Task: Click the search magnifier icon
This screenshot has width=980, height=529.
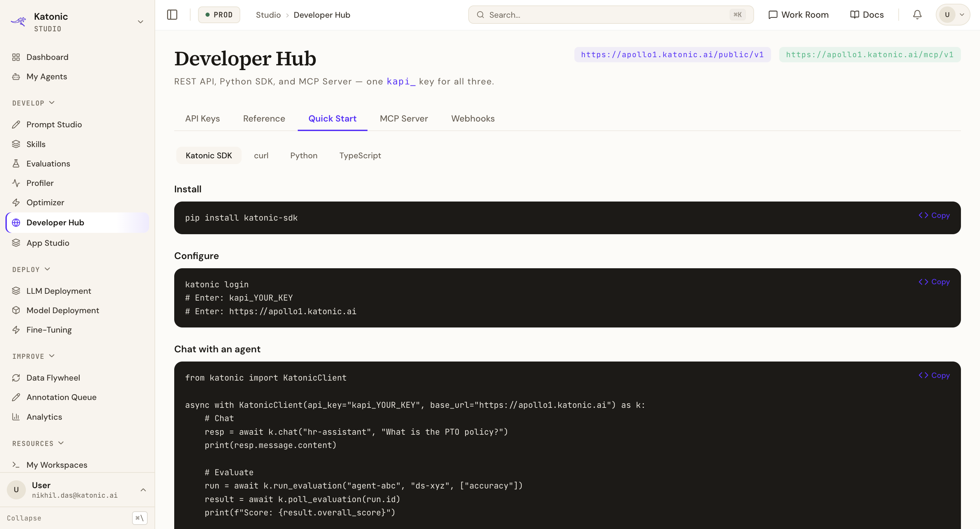Action: tap(480, 15)
